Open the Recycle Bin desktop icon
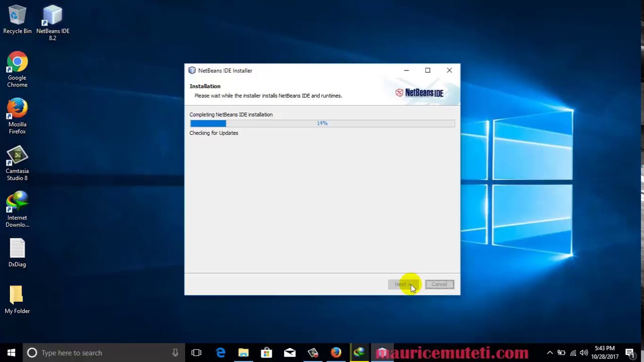The height and width of the screenshot is (362, 644). pos(17,20)
